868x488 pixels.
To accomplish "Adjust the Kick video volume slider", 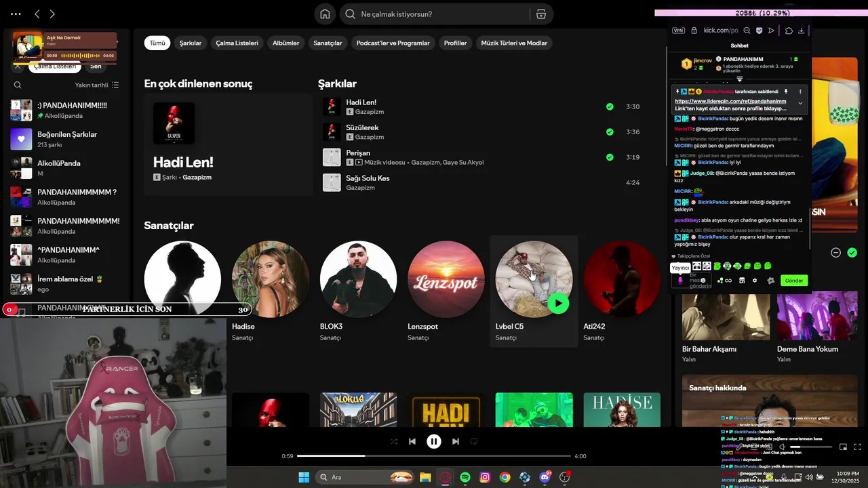I will click(810, 447).
